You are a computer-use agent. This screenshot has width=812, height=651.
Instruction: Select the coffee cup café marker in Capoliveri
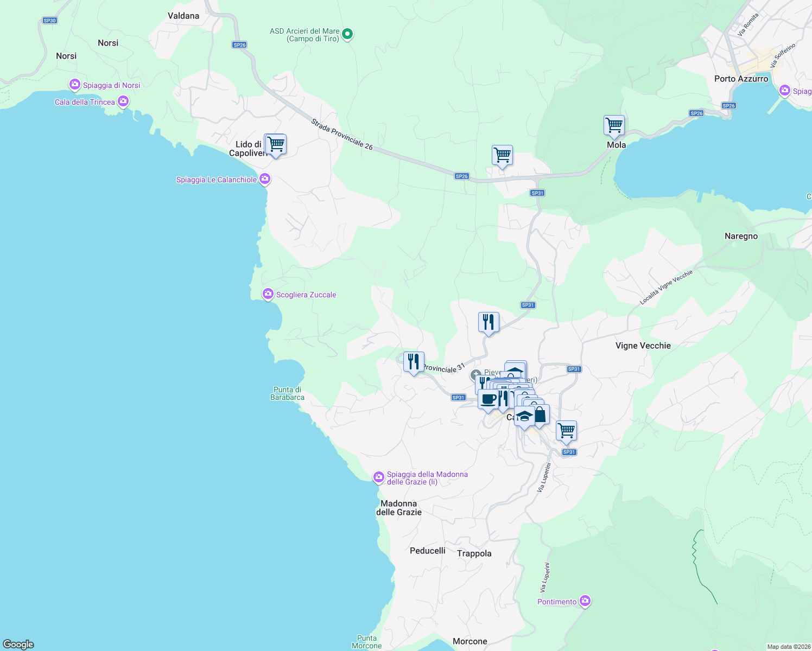click(x=488, y=400)
